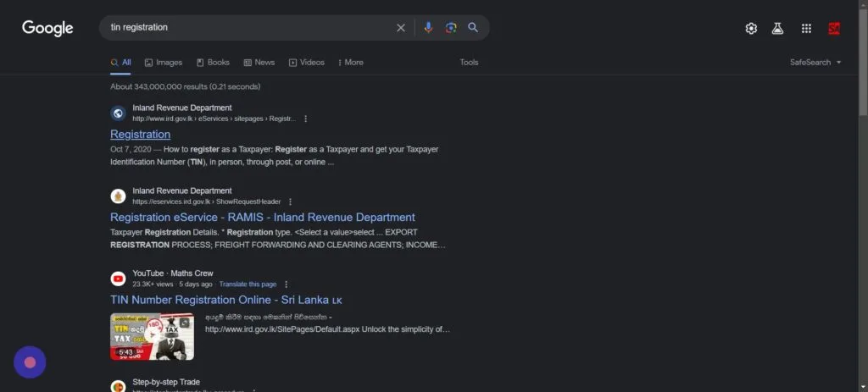Start voice search with microphone icon

(428, 28)
